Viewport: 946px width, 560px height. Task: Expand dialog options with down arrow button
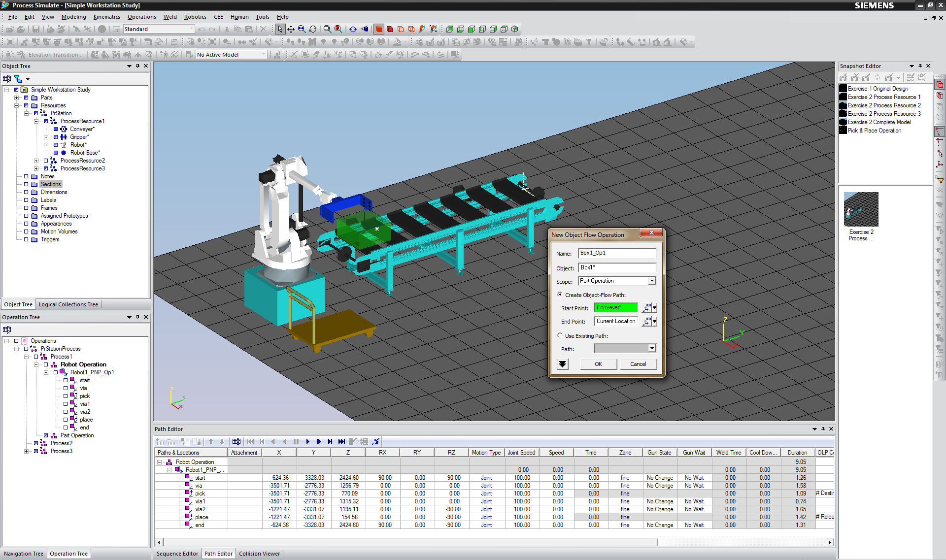click(562, 364)
